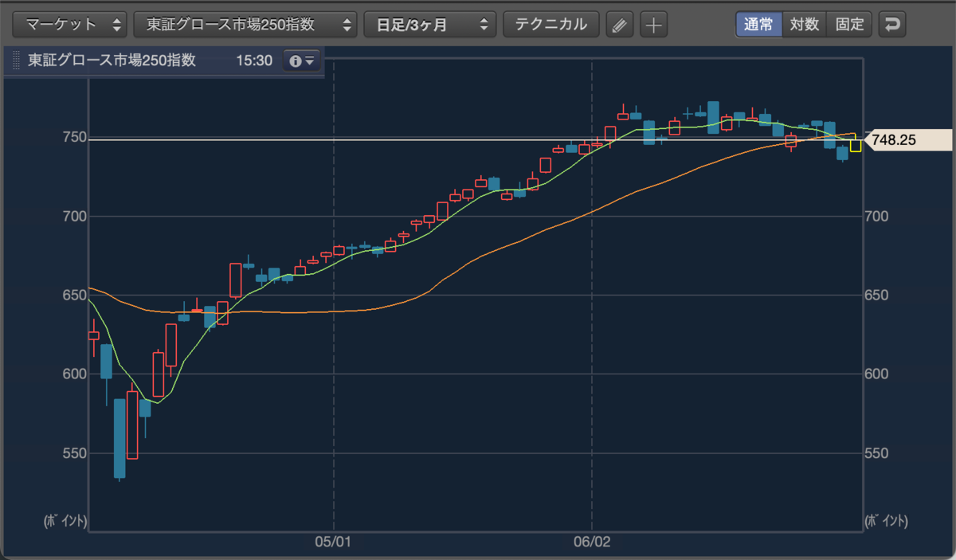Switch to 対数 scale mode
Viewport: 956px width, 560px height.
tap(805, 24)
